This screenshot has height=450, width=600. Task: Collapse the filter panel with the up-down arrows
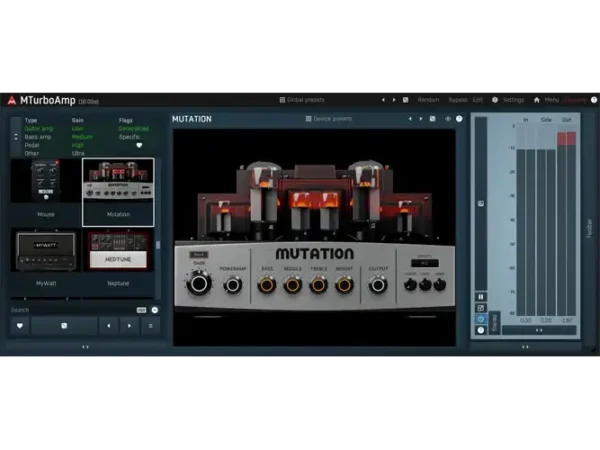[16, 137]
